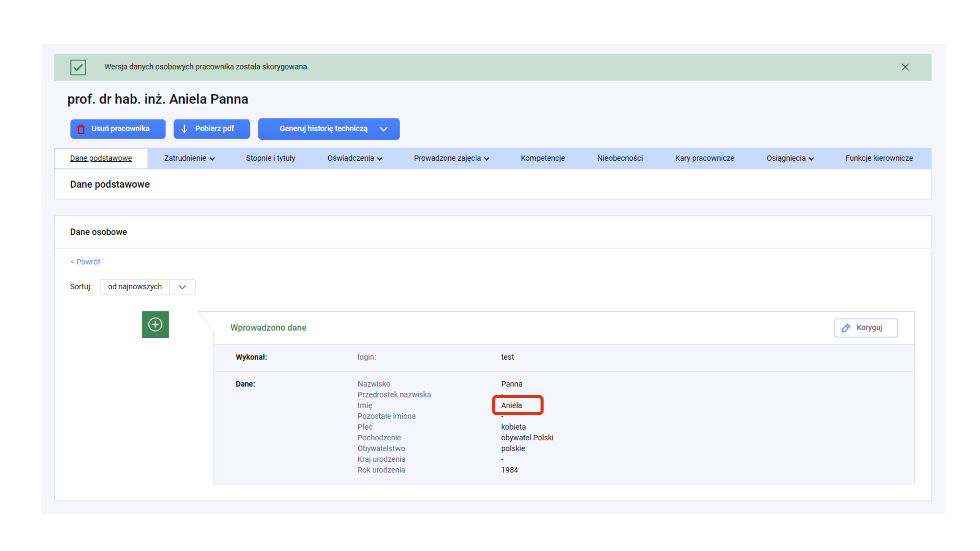Open the Nieobecności tab
Viewport: 980px width, 551px height.
coord(620,158)
